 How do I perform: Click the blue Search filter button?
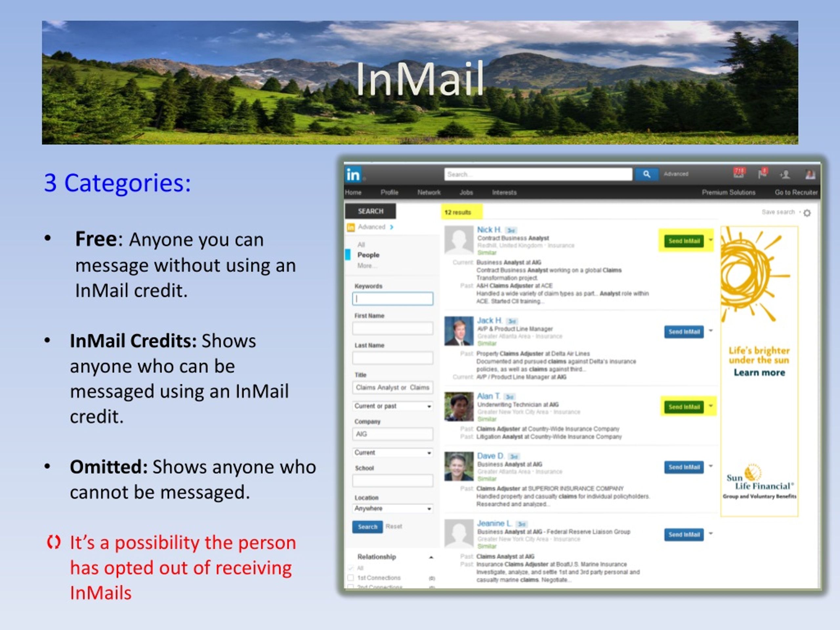(x=367, y=527)
